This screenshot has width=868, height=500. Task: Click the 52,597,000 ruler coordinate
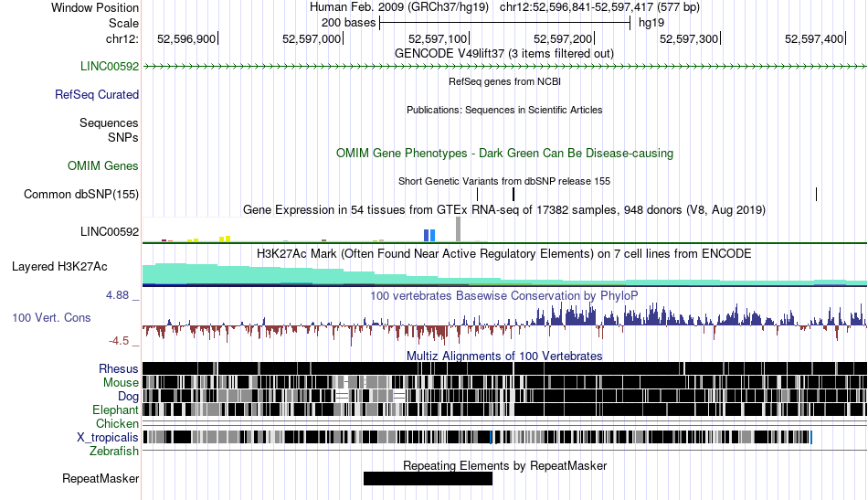coord(312,38)
